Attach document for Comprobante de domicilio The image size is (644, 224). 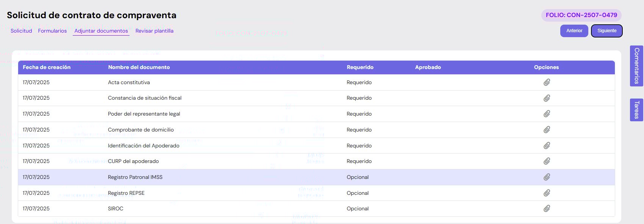[547, 130]
